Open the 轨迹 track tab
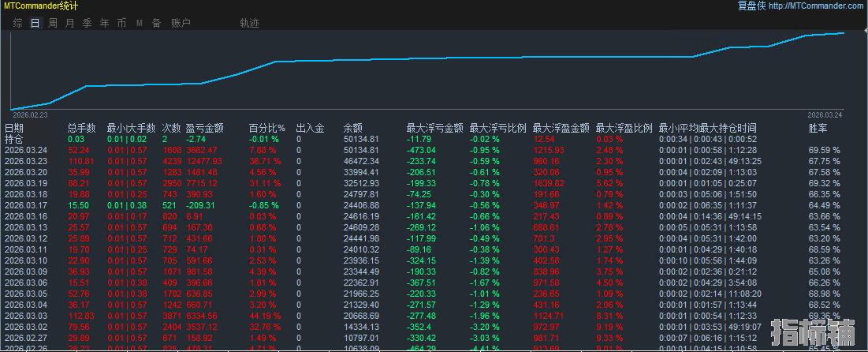The image size is (868, 352). (249, 23)
